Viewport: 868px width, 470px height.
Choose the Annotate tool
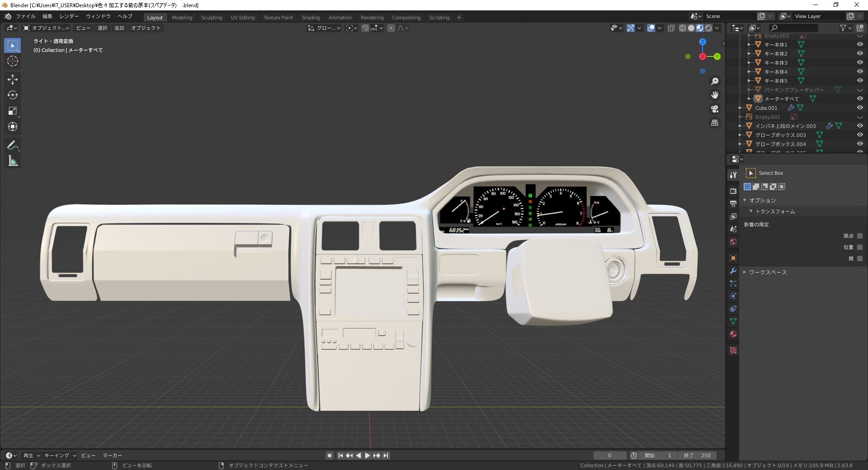pos(12,145)
